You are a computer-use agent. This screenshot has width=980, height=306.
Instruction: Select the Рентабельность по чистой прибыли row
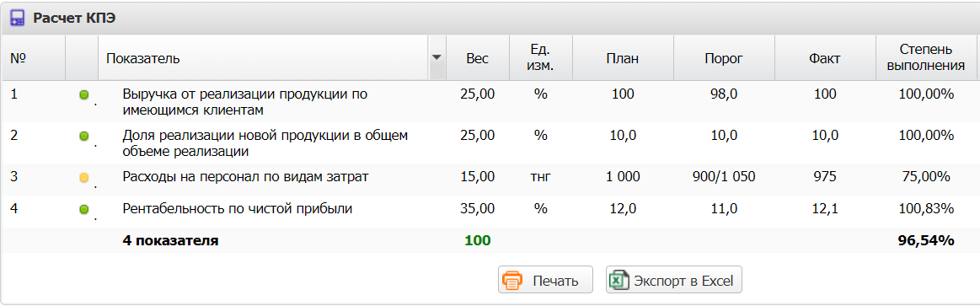coord(489,210)
